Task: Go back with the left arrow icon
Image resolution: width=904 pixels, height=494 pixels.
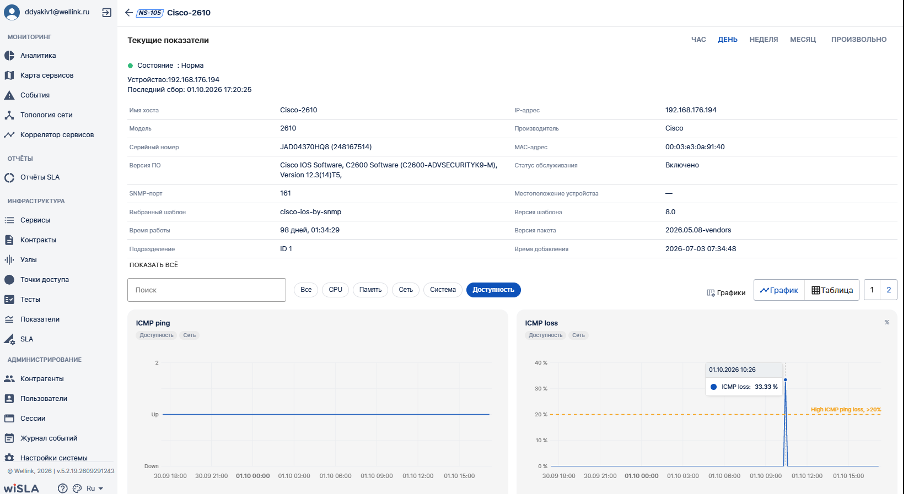Action: [x=129, y=12]
